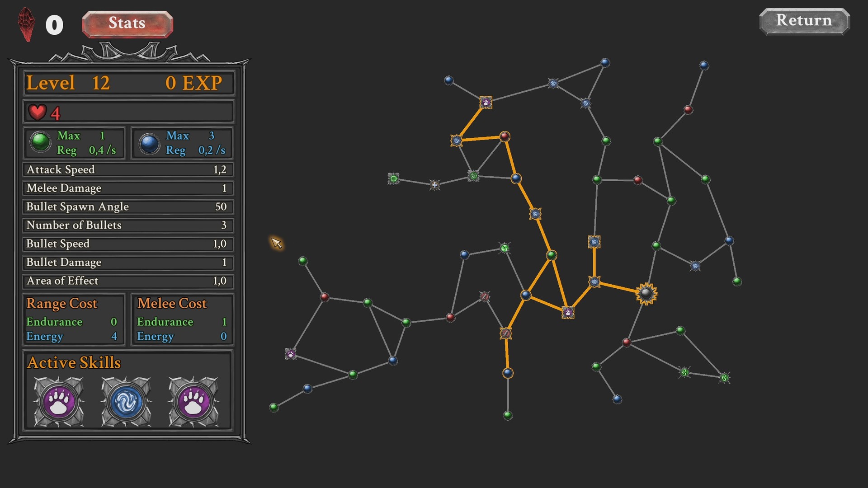Select the last purple paw active skill

click(x=193, y=402)
